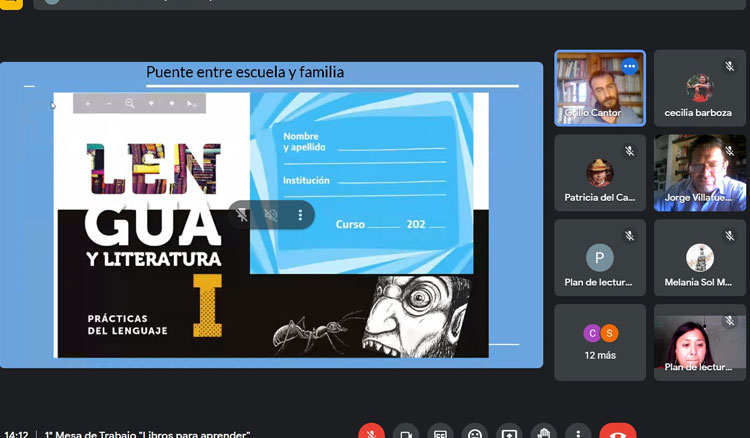
Task: Enable closed captions (CC) button
Action: [x=440, y=432]
